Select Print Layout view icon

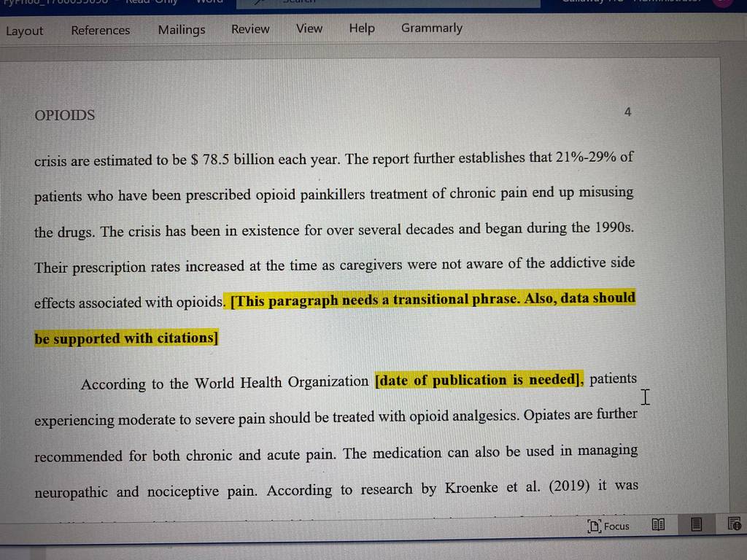tap(696, 524)
